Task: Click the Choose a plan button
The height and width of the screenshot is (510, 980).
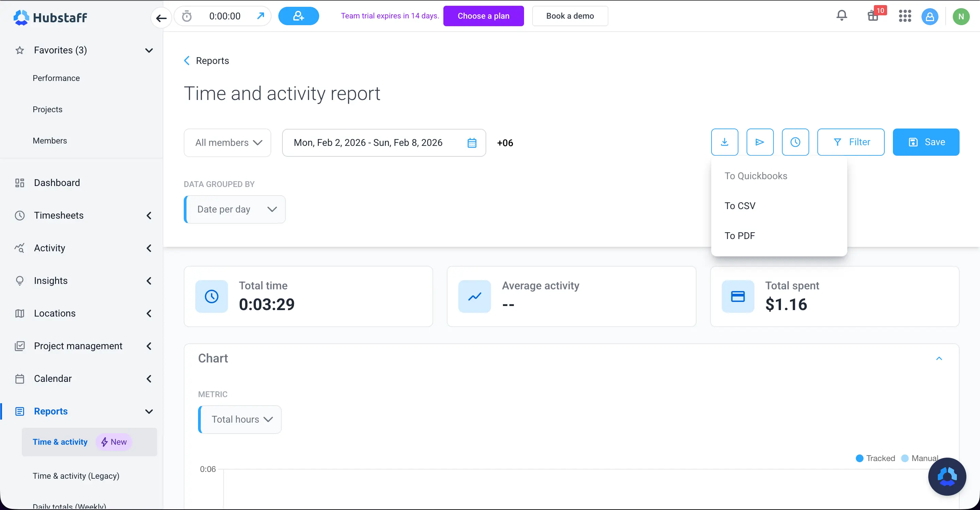Action: tap(484, 16)
